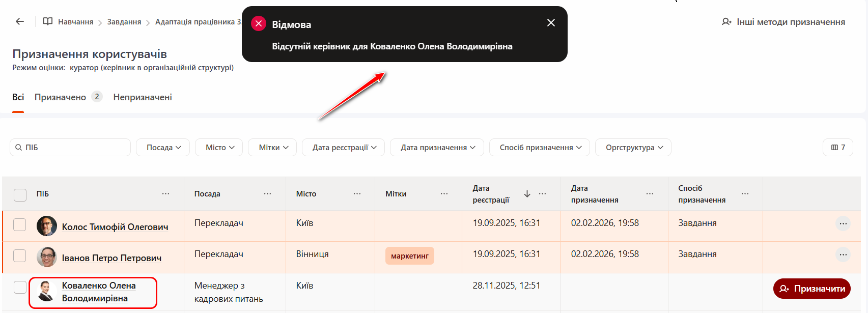Viewport: 868px width, 313px height.
Task: Open Інші методи призначення
Action: [783, 22]
